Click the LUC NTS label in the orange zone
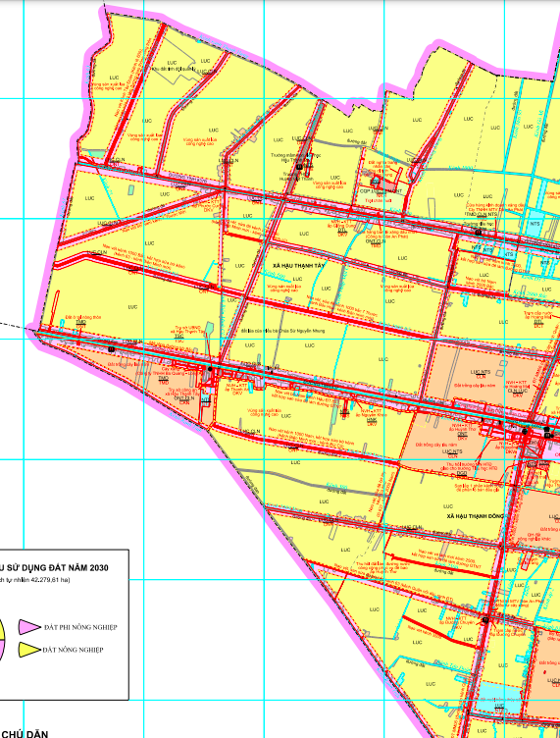 click(481, 372)
